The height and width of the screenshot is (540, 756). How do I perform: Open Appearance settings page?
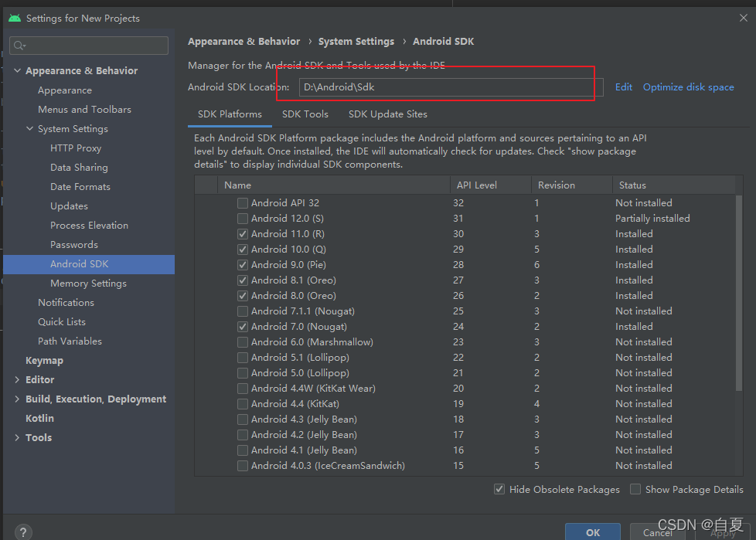[x=65, y=90]
